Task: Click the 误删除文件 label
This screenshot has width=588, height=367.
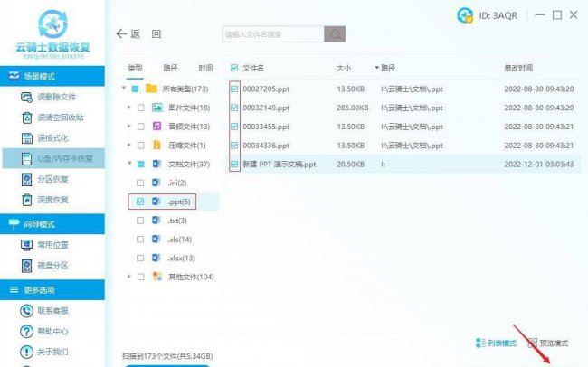Action: pos(57,97)
